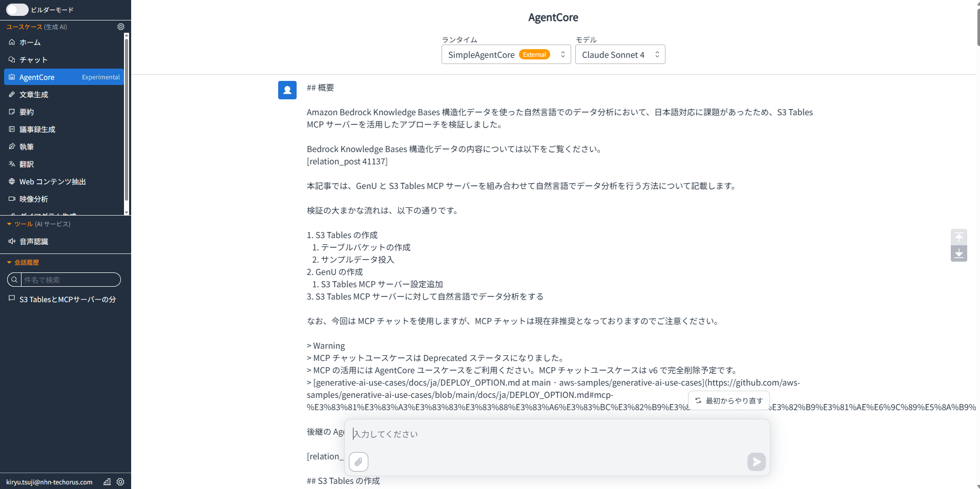
Task: Open the S3 TablesとMCPサーバー conversation history
Action: [61, 299]
